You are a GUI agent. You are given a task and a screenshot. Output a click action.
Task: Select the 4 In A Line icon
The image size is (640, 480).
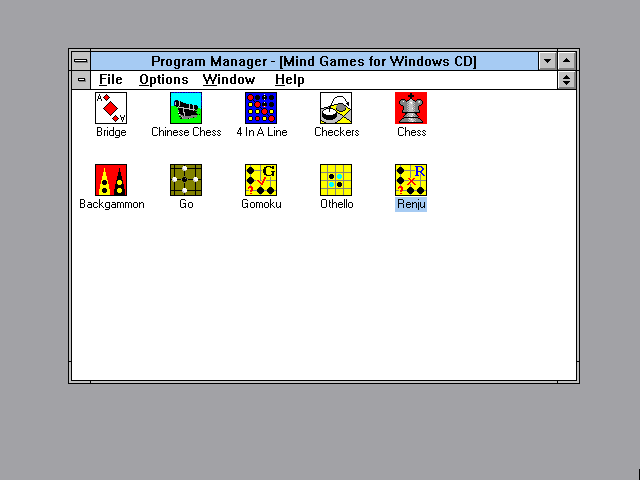[x=261, y=108]
